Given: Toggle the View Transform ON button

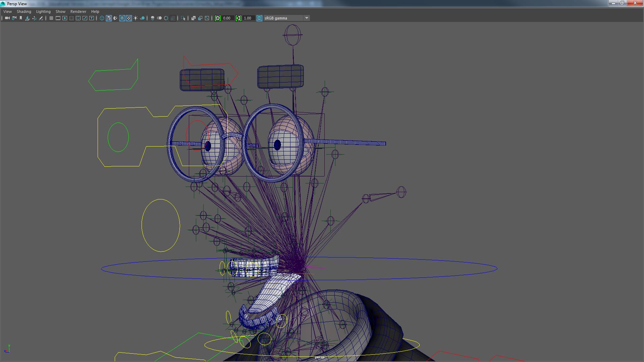Looking at the screenshot, I should [259, 18].
